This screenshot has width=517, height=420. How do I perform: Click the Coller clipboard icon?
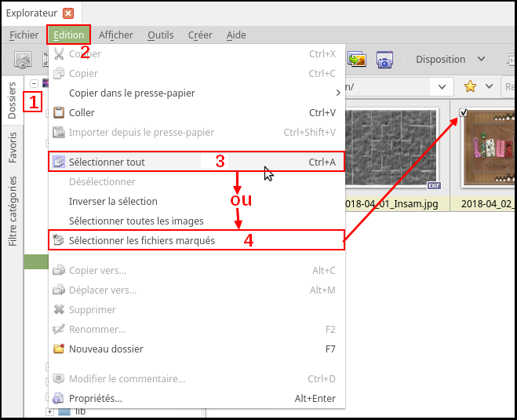pyautogui.click(x=59, y=112)
